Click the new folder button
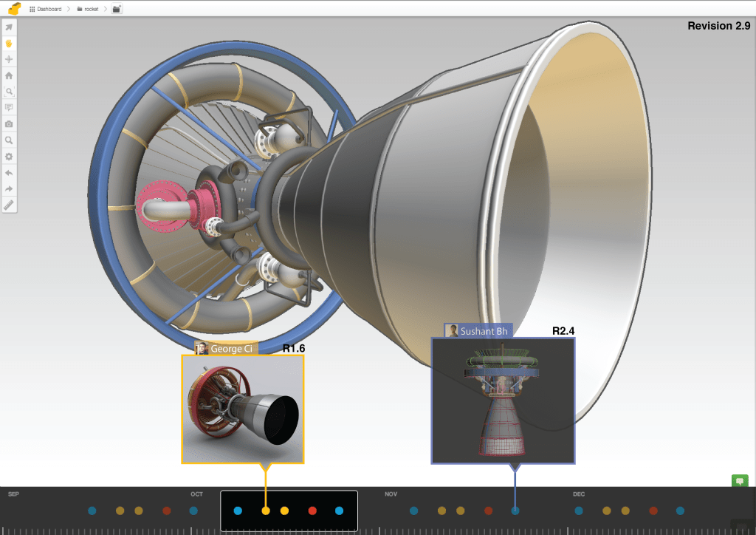 [117, 9]
